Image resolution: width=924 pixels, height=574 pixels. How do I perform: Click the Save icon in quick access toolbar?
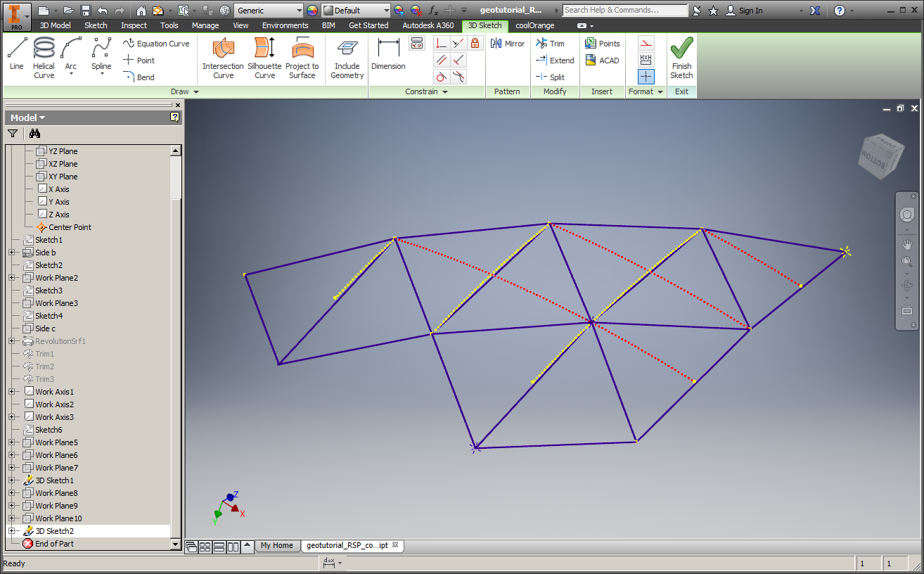pos(86,11)
